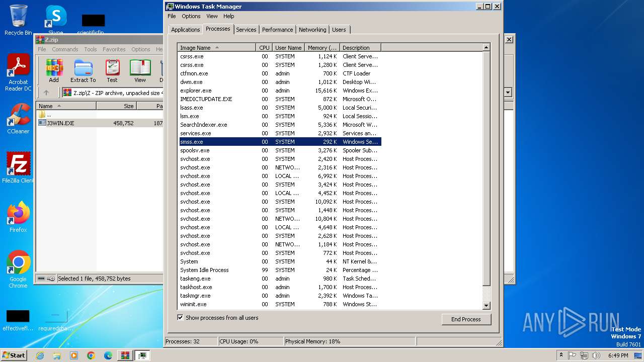
Task: Select Skype desktop shortcut
Action: 56,20
